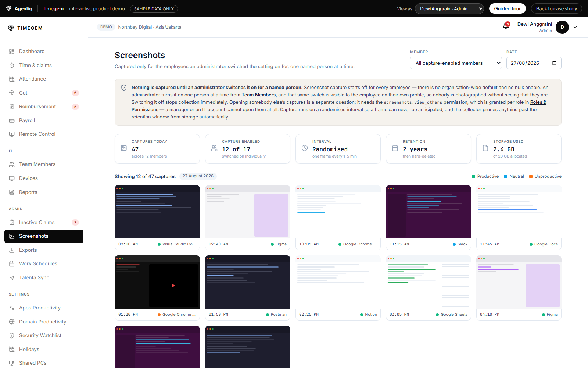This screenshot has height=368, width=588.
Task: Click the Devices laptop icon
Action: tap(12, 178)
